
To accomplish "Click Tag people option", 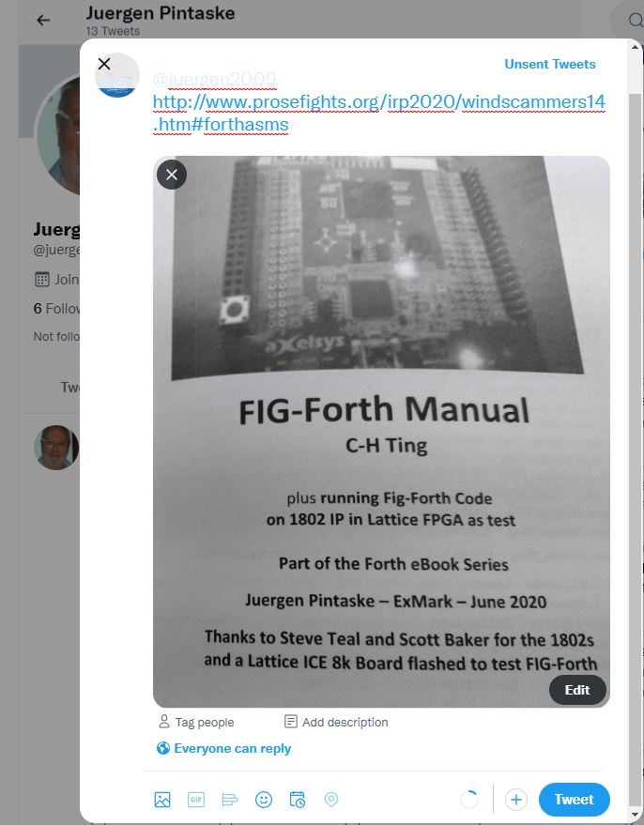I will pyautogui.click(x=196, y=722).
